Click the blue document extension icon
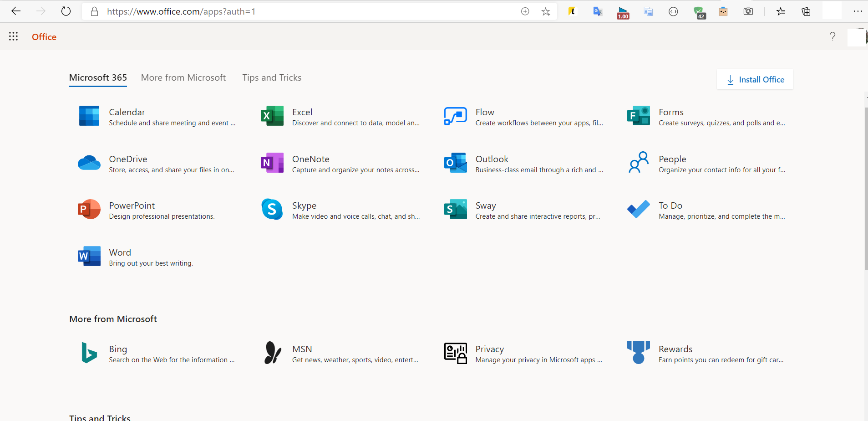 coord(648,11)
